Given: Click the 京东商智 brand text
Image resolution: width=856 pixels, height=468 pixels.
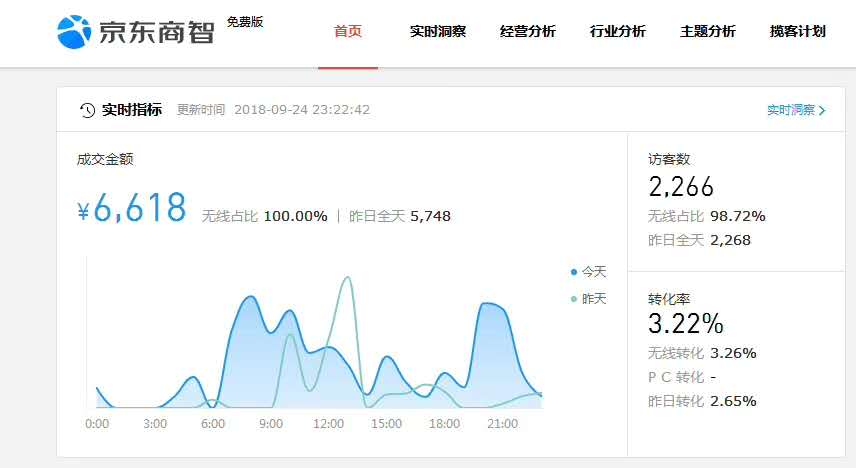Looking at the screenshot, I should (157, 32).
